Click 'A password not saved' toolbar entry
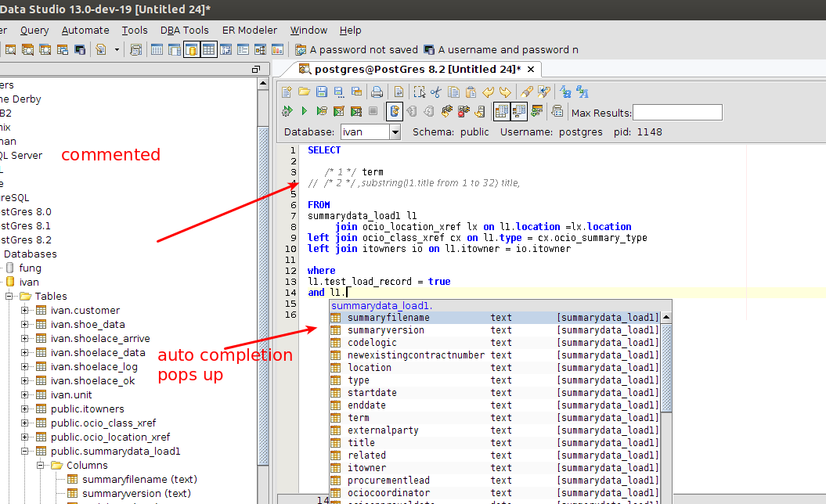The width and height of the screenshot is (826, 504). point(357,50)
